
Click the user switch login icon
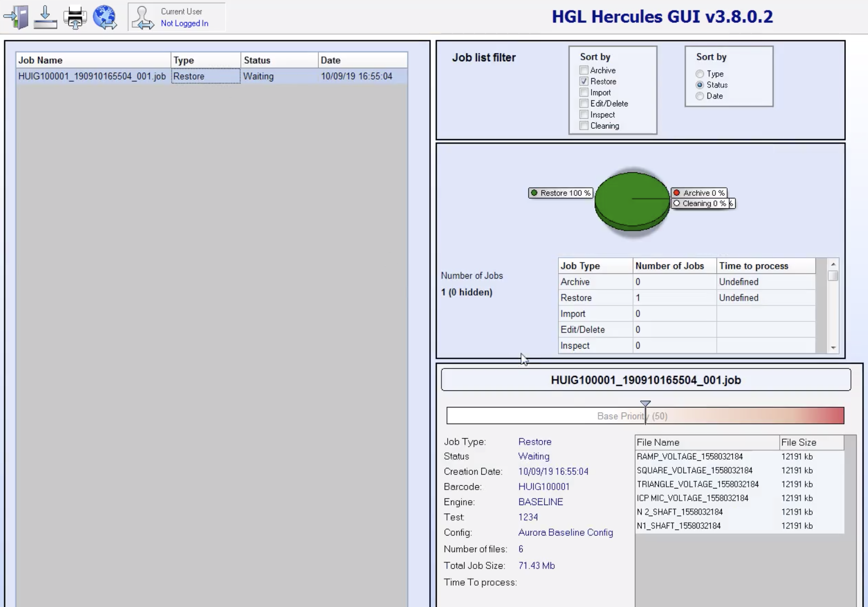pyautogui.click(x=143, y=18)
